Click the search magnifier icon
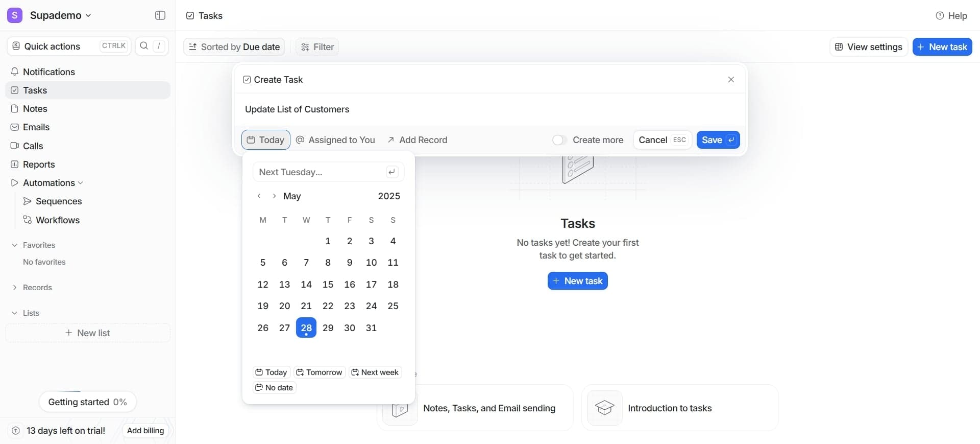Image resolution: width=980 pixels, height=444 pixels. (x=144, y=46)
